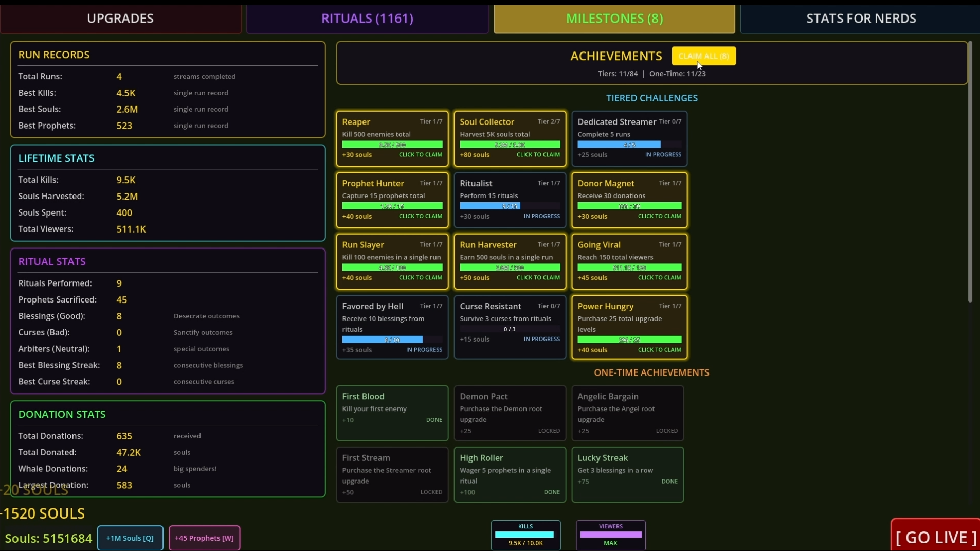Select the locked Angelic Bargain achievement
This screenshot has width=980, height=551.
628,413
